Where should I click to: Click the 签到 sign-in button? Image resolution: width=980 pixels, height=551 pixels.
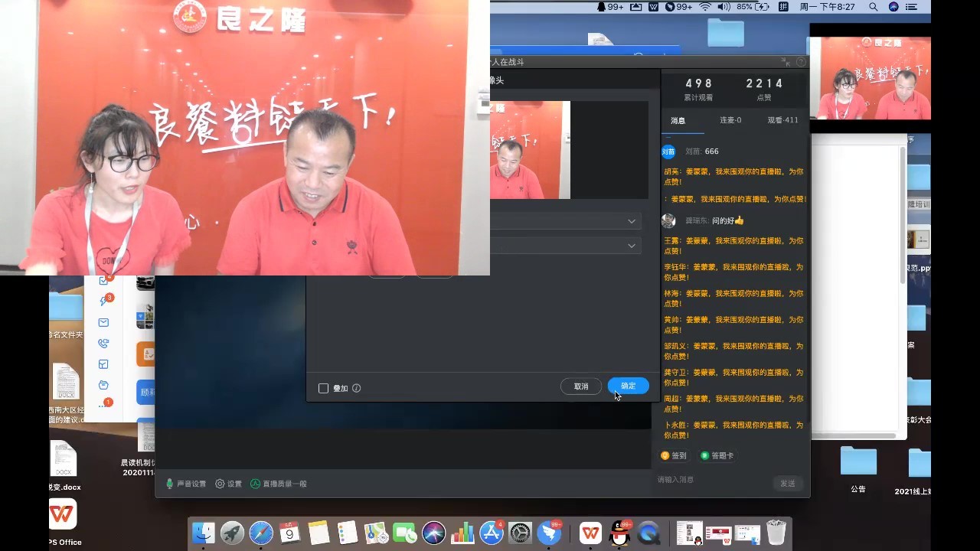coord(674,455)
